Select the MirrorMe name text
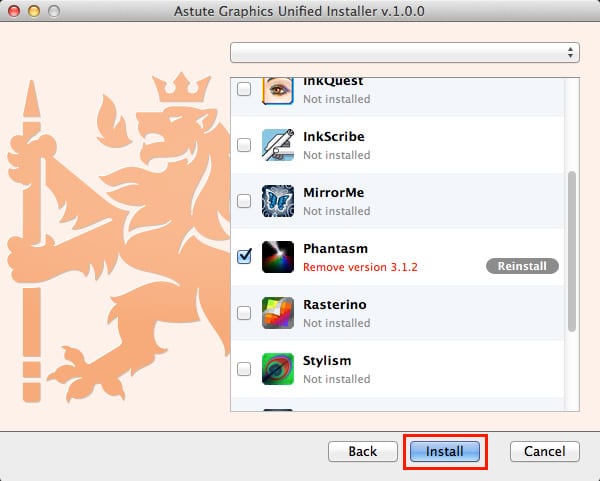 pyautogui.click(x=334, y=192)
